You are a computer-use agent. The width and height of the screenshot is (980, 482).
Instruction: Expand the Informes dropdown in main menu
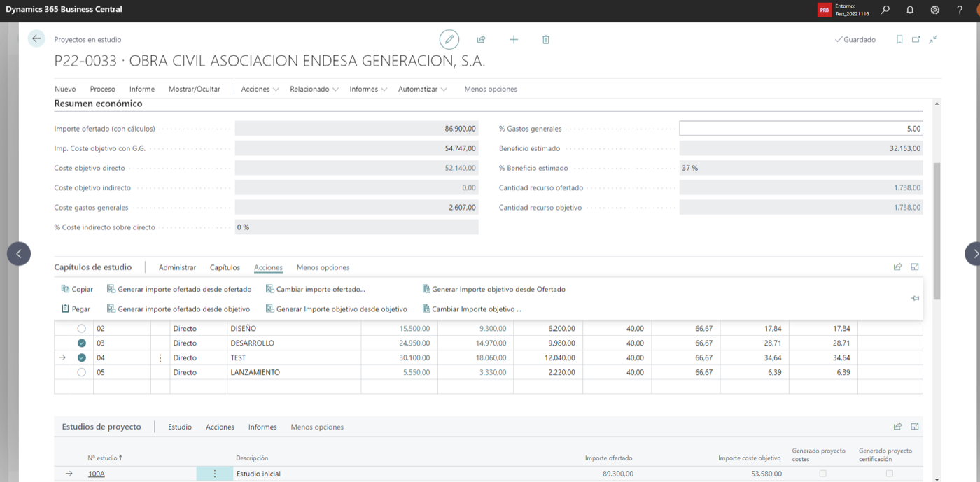coord(369,89)
